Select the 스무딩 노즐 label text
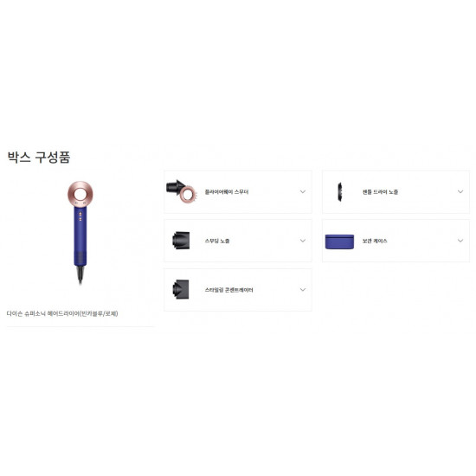Screen dimensions: 476x476 point(217,241)
